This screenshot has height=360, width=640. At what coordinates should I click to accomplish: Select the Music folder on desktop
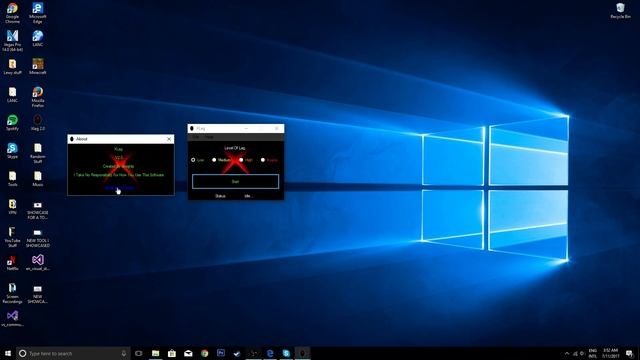tap(38, 178)
